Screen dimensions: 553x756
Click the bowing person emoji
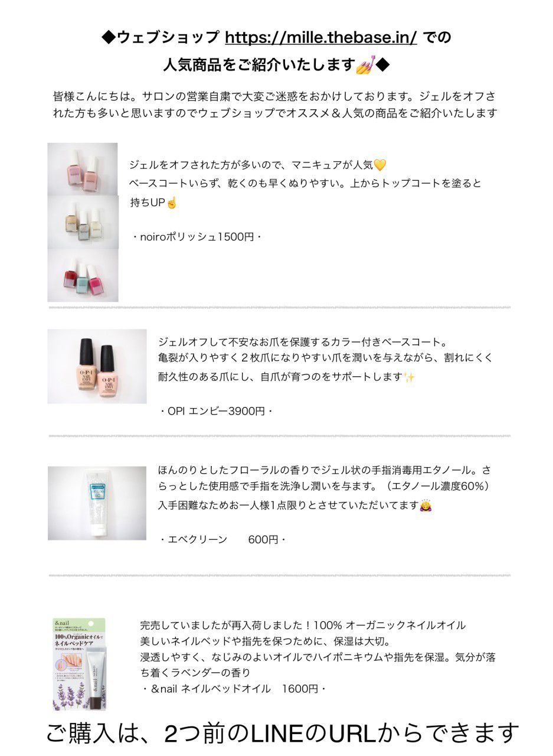coord(425,506)
